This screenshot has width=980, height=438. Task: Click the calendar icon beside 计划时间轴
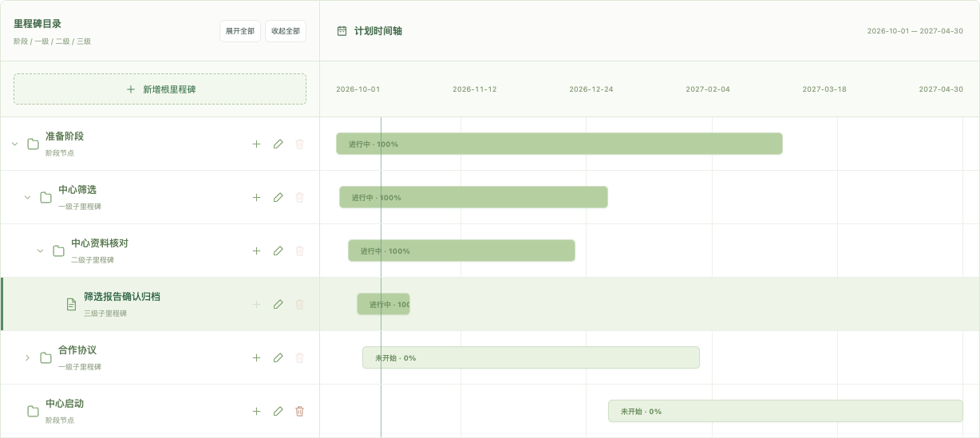342,31
